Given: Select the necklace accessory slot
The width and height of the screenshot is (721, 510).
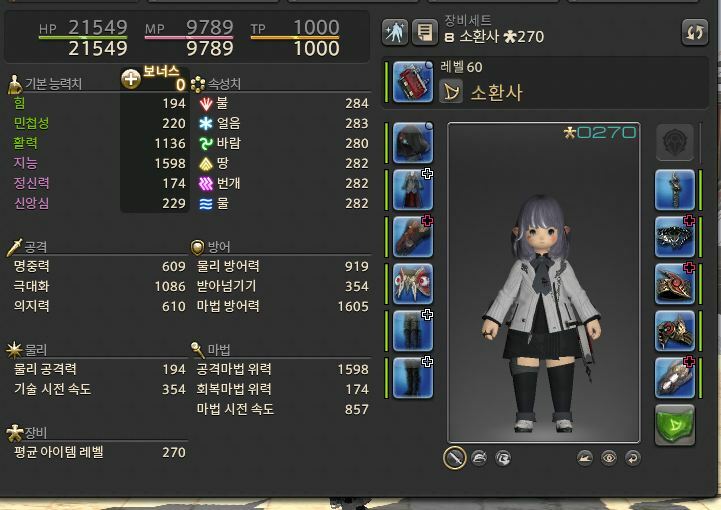Looking at the screenshot, I should pyautogui.click(x=675, y=237).
